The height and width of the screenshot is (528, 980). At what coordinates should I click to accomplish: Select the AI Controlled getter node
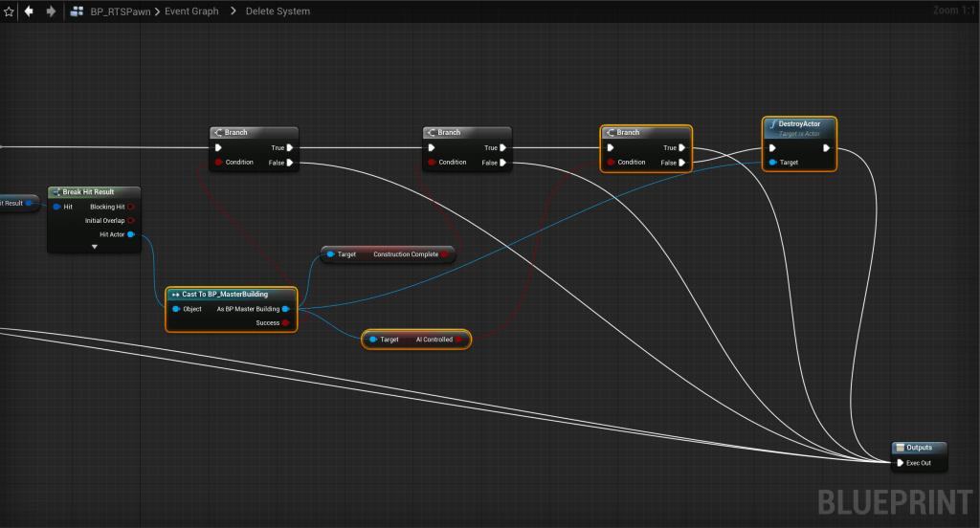tap(416, 340)
